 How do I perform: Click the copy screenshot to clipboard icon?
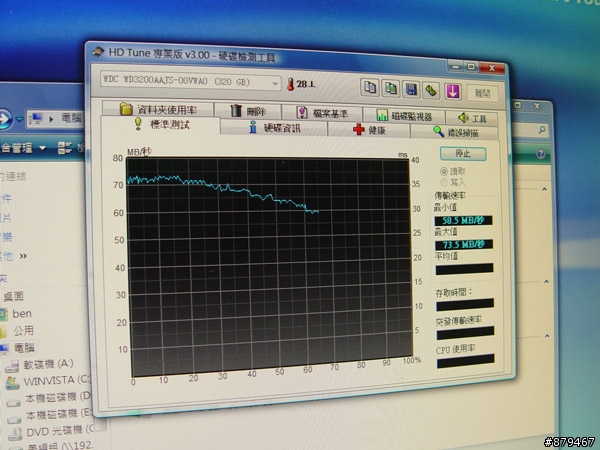click(390, 88)
